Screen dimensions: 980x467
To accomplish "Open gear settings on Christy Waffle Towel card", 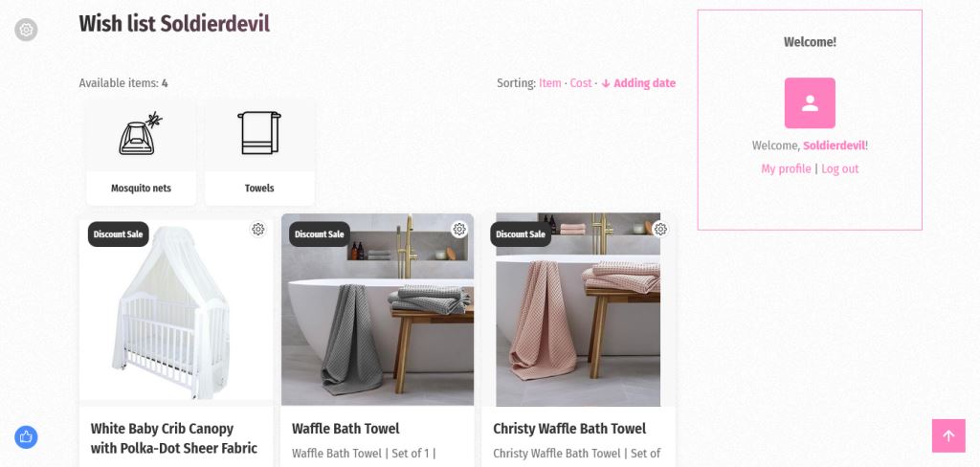I will [x=660, y=230].
